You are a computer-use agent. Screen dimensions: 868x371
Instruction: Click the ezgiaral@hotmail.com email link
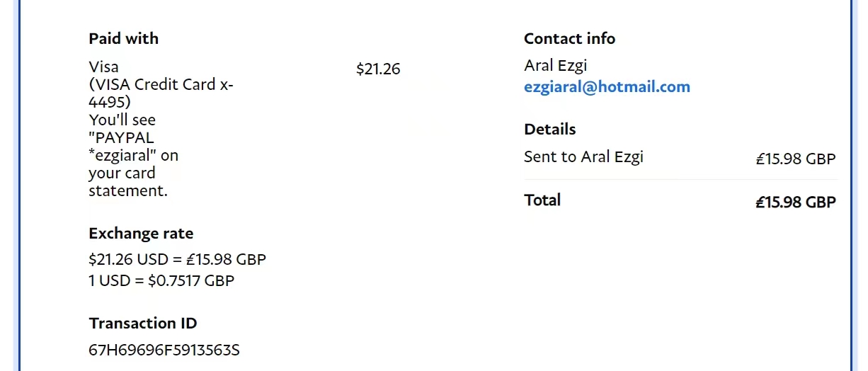pos(607,87)
